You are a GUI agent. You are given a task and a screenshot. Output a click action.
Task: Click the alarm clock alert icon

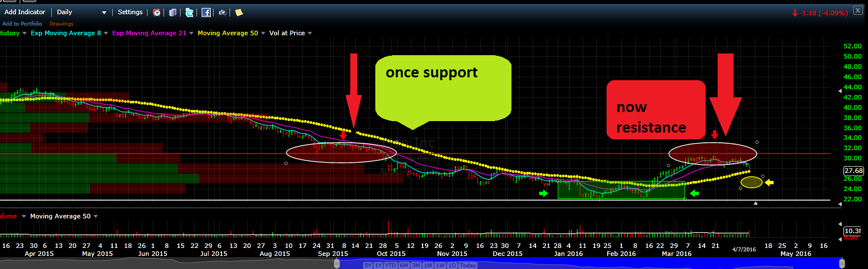coord(157,12)
